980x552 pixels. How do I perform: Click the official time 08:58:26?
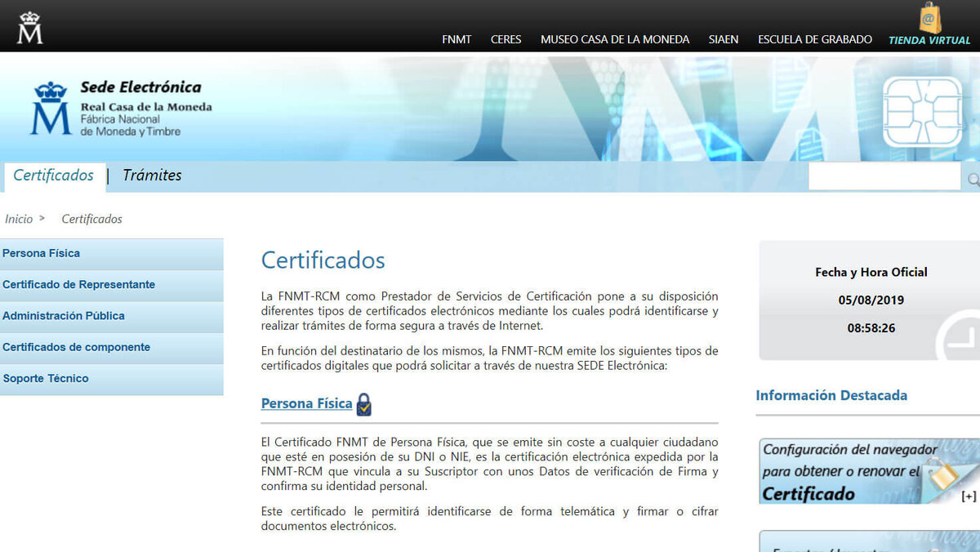coord(871,328)
